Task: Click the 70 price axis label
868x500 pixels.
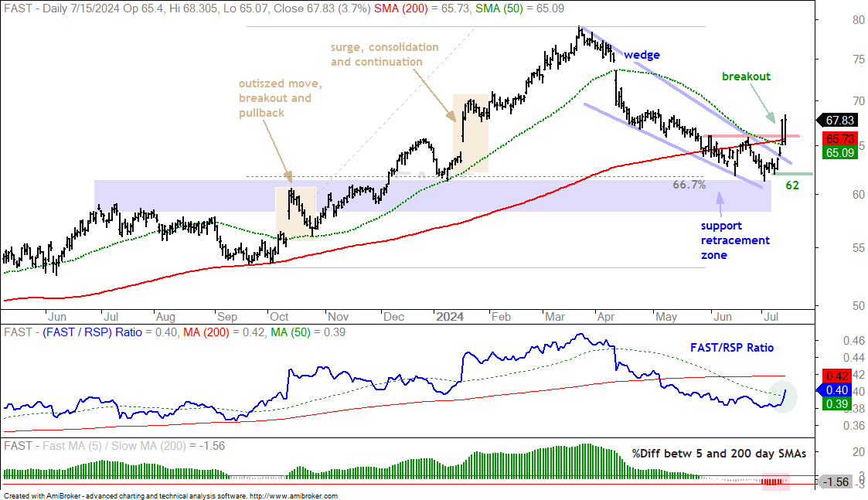Action: 859,101
